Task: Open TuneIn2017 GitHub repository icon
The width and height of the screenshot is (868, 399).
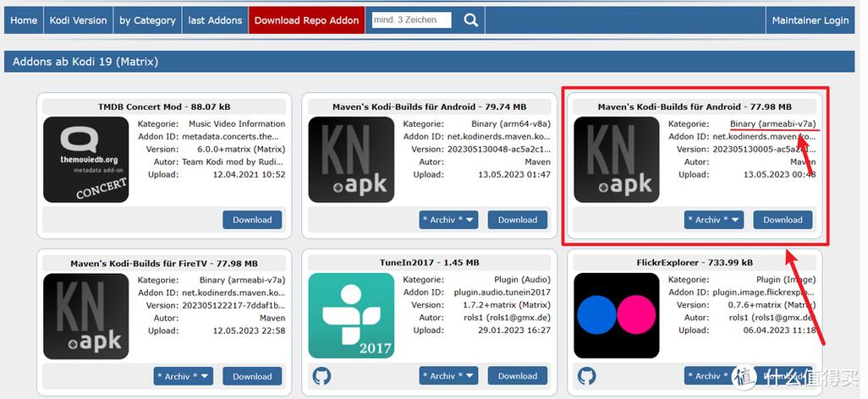Action: coord(321,376)
